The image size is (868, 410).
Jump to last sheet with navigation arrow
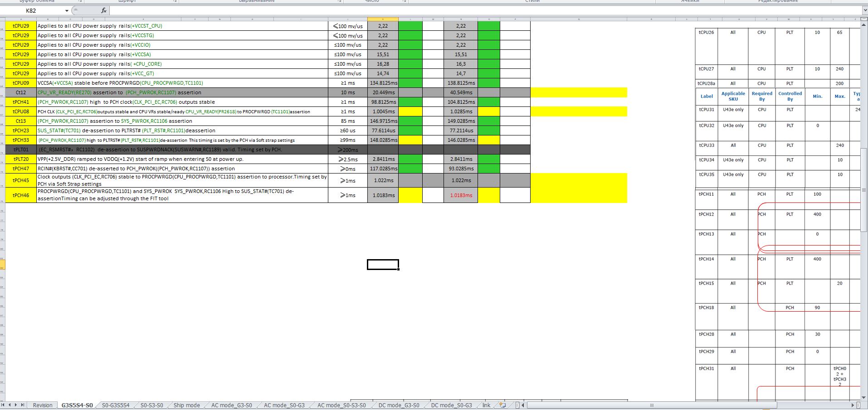[x=22, y=405]
